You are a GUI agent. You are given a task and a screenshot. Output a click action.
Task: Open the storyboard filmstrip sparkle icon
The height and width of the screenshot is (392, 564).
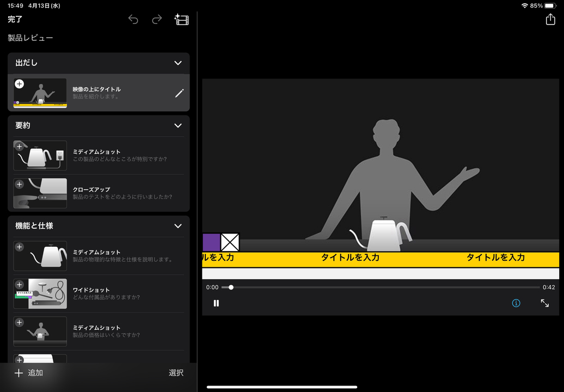tap(181, 20)
